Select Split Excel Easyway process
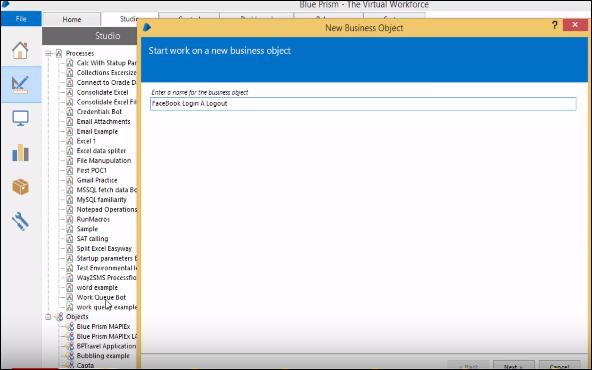 pyautogui.click(x=104, y=248)
